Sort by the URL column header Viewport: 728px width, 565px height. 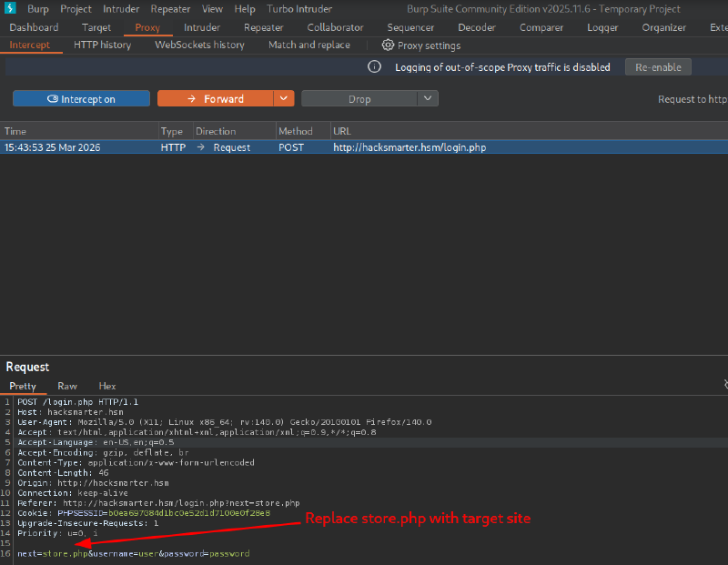[530, 131]
